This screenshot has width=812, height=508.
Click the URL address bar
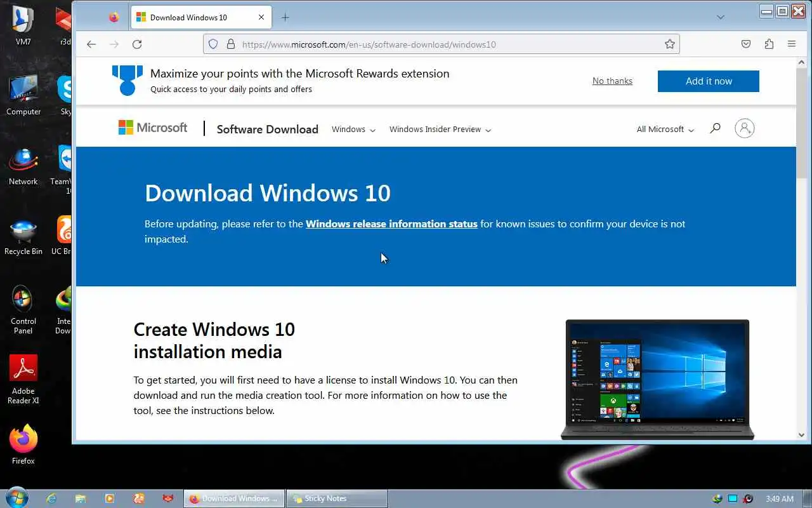coord(441,44)
